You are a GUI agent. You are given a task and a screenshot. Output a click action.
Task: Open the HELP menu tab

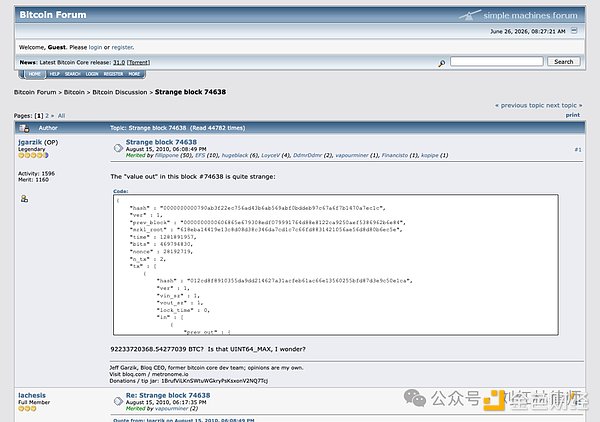[x=54, y=74]
